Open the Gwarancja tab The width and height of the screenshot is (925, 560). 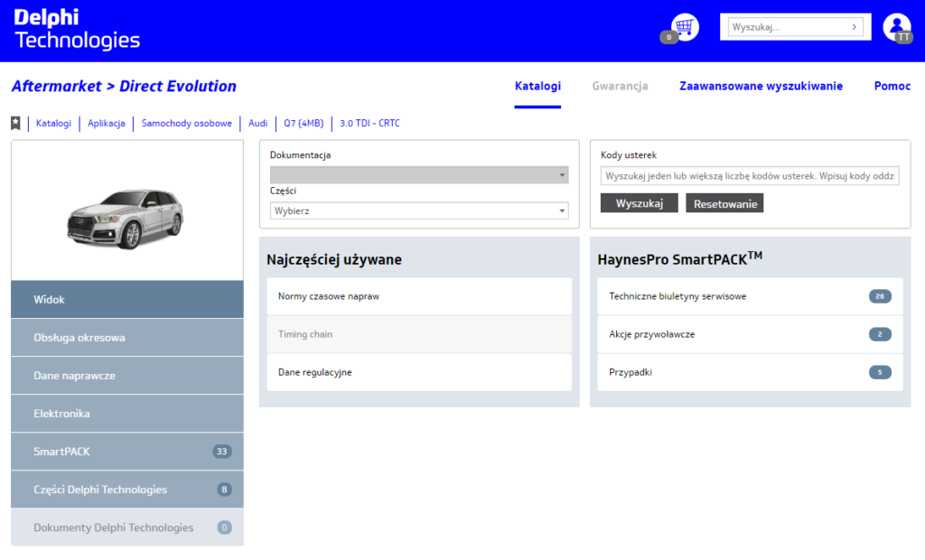coord(620,86)
